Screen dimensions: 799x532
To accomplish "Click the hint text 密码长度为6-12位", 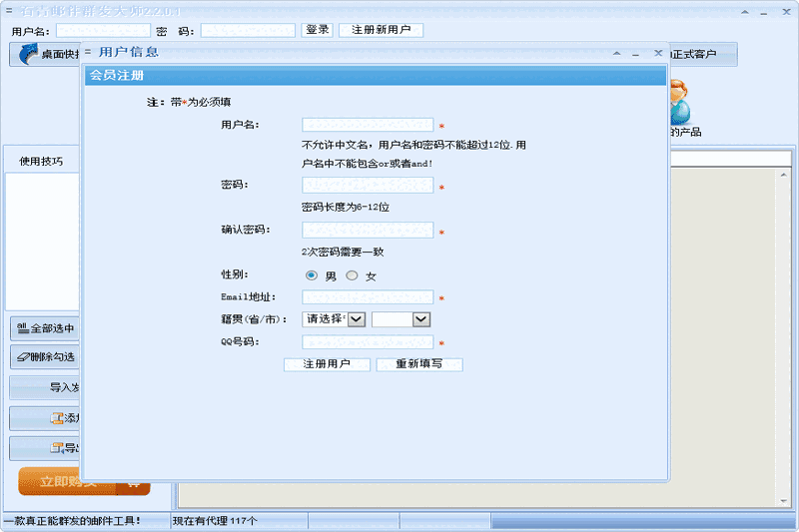I will point(346,208).
